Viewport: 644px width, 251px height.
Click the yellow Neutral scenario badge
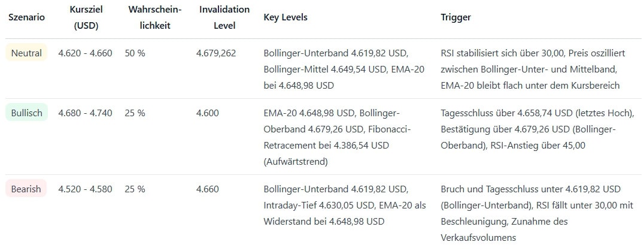pyautogui.click(x=26, y=53)
